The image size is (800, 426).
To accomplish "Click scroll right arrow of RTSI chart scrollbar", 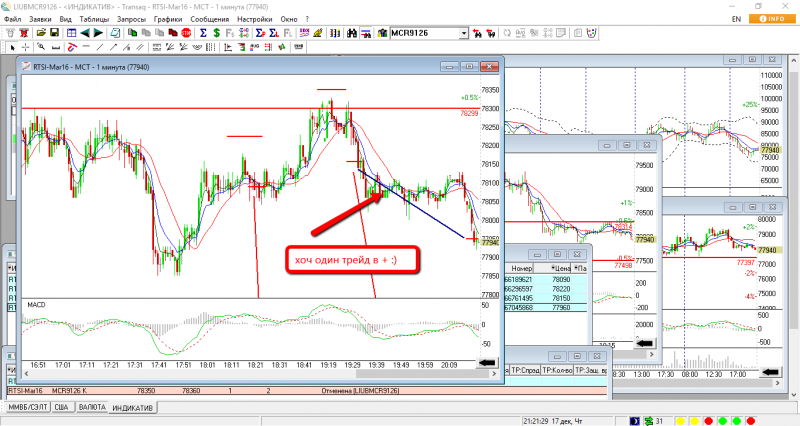I will (x=493, y=373).
